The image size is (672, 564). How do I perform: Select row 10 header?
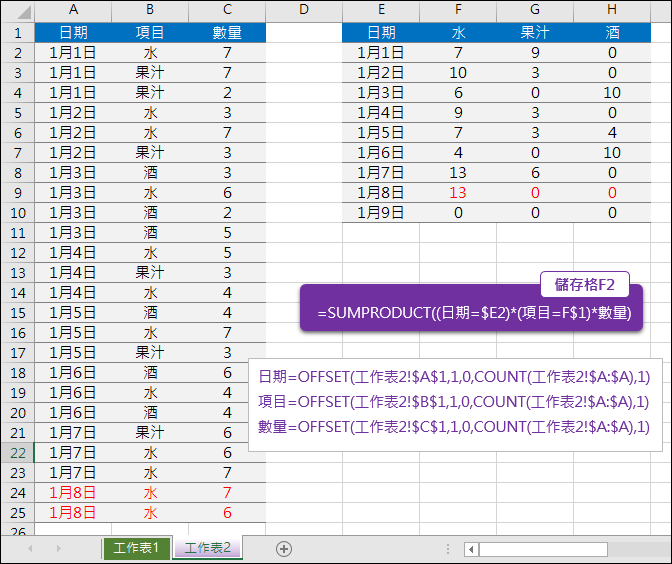coord(18,213)
